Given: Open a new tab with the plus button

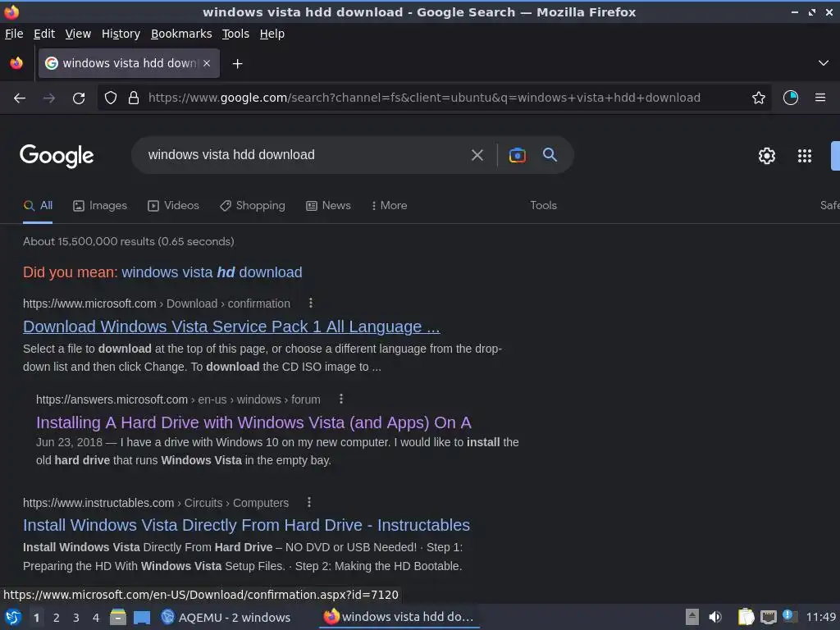Looking at the screenshot, I should tap(237, 64).
